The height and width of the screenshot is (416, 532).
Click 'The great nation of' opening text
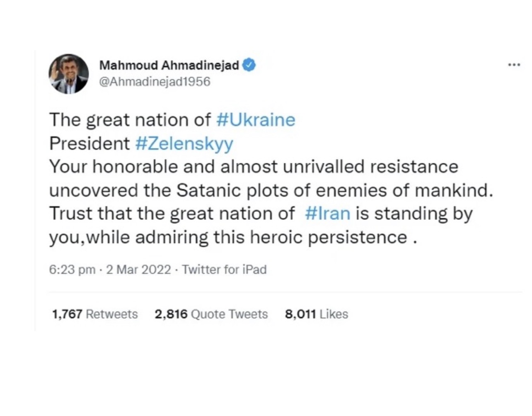tap(130, 120)
